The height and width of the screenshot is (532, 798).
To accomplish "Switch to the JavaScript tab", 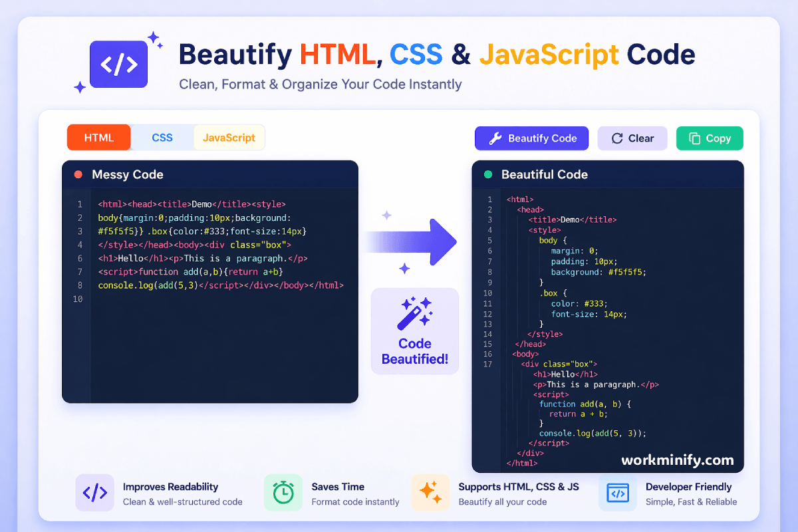I will (229, 137).
